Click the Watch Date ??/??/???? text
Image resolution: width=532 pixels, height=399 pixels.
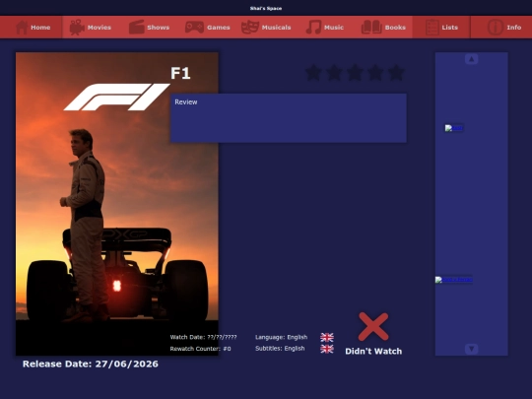[204, 337]
